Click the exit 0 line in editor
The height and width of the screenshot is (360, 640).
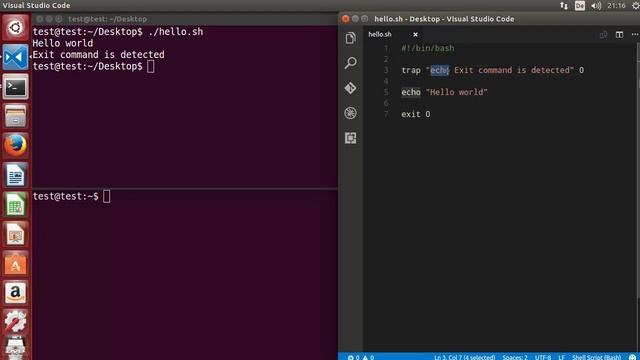[x=416, y=114]
